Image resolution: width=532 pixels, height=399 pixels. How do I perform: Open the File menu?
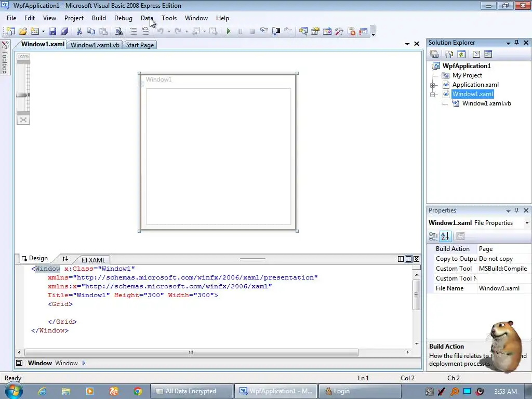[x=11, y=18]
